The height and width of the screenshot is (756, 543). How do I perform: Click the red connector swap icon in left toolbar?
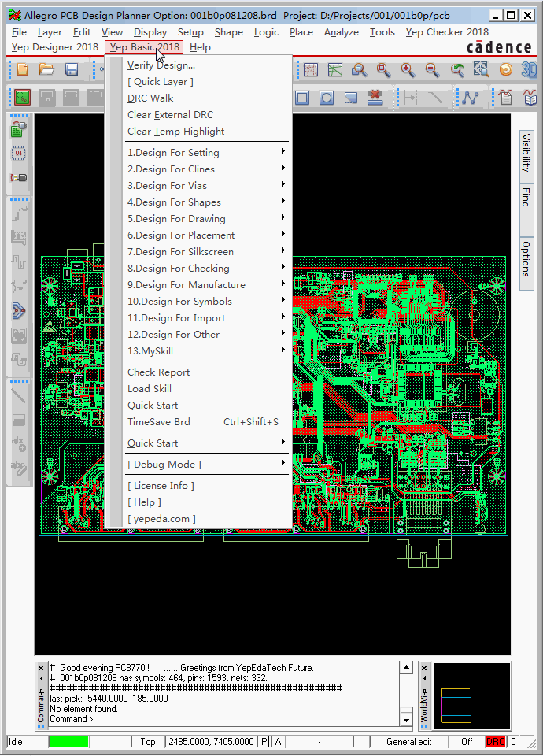point(19,177)
